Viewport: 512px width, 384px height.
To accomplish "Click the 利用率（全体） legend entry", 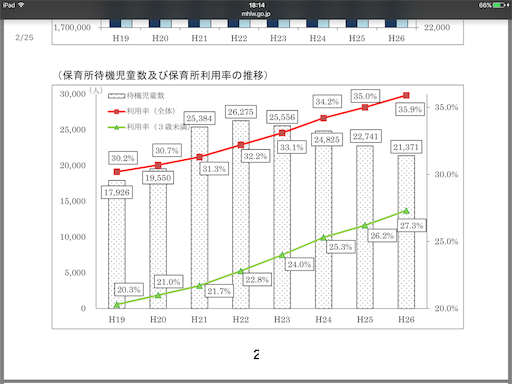I will point(142,111).
